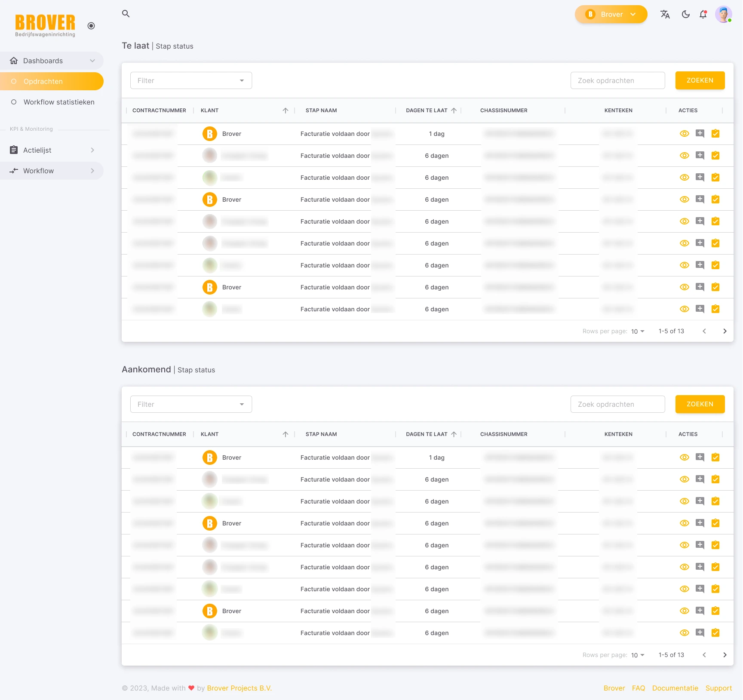Open notifications bell icon
Screen dimensions: 743x700
703,14
